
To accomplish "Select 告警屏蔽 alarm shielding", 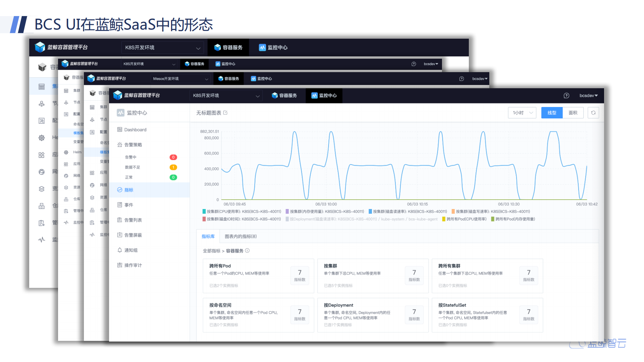I will click(133, 235).
